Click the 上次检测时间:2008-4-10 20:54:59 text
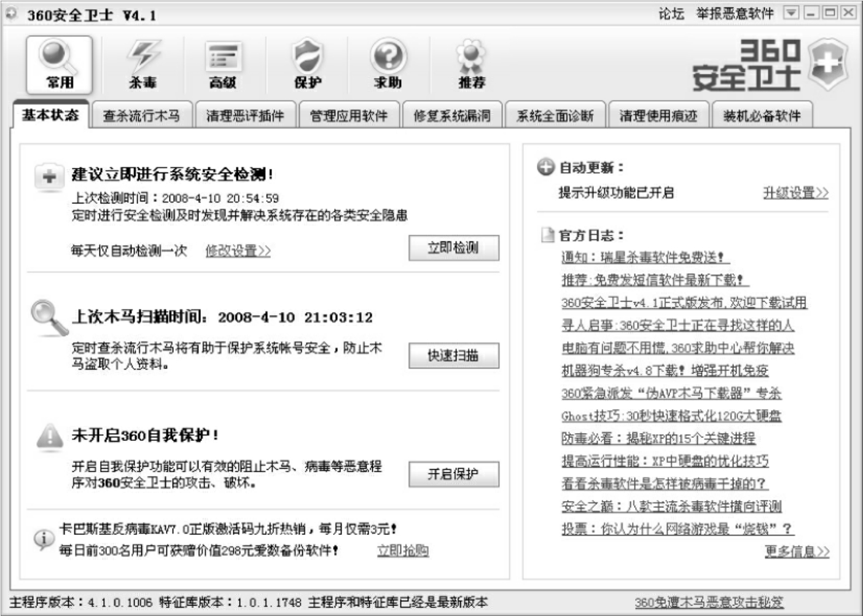The image size is (863, 616). point(175,198)
